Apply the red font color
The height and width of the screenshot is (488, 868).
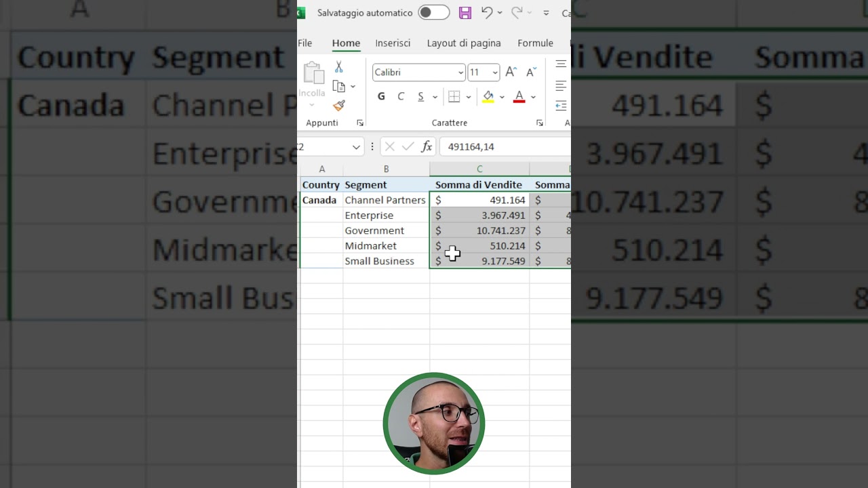point(519,97)
